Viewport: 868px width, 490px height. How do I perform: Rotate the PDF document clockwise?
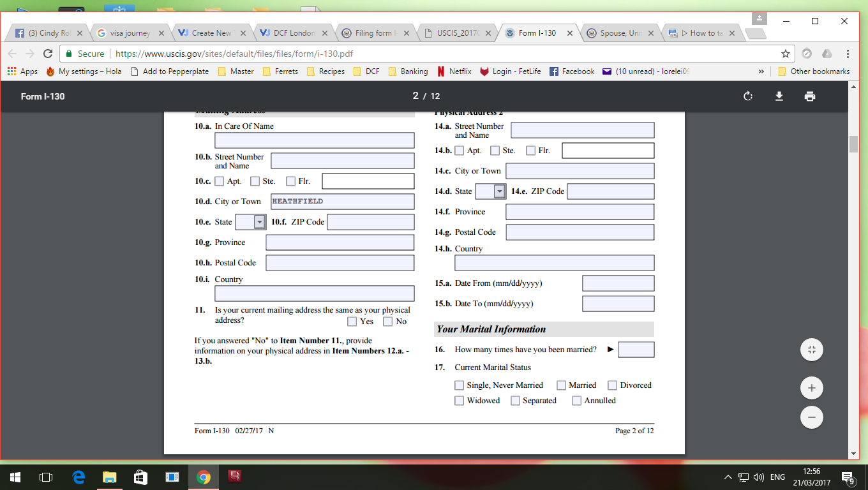point(748,96)
